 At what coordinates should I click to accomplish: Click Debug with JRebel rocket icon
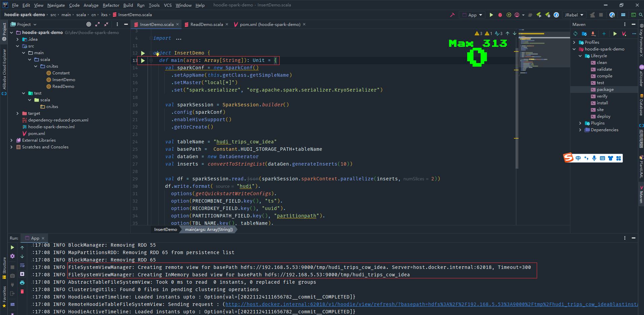tap(548, 15)
